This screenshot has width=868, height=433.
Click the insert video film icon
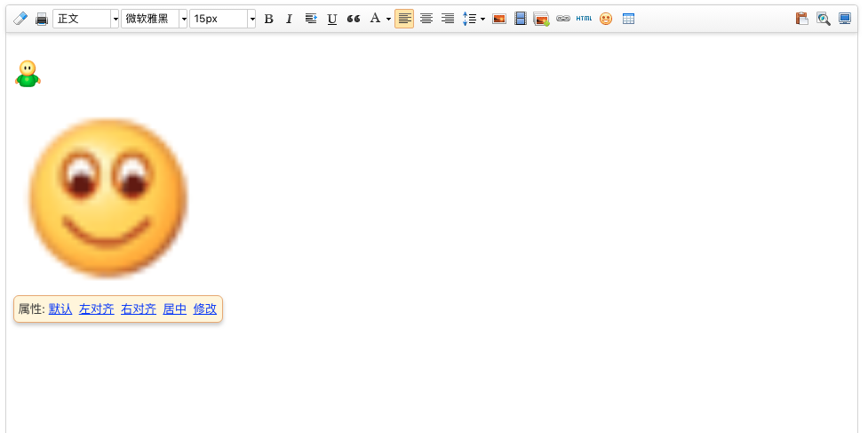point(521,19)
